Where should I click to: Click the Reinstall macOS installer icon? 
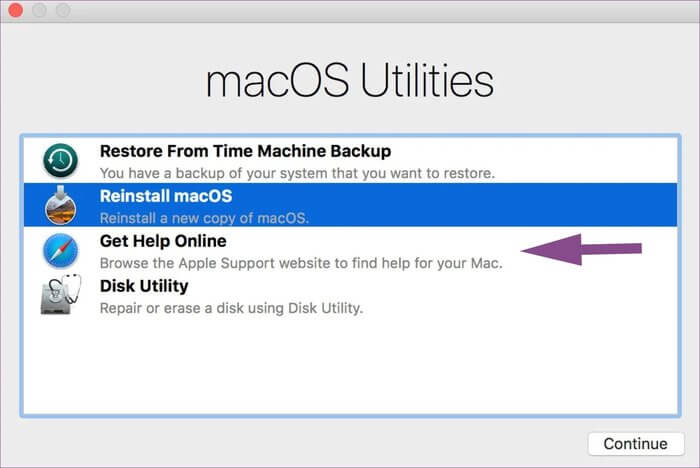[60, 205]
